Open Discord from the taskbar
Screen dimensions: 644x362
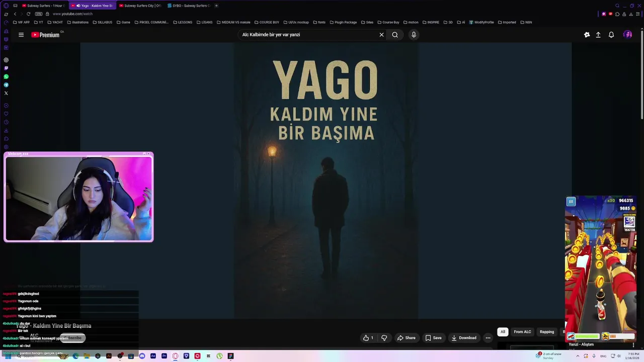[x=142, y=356]
